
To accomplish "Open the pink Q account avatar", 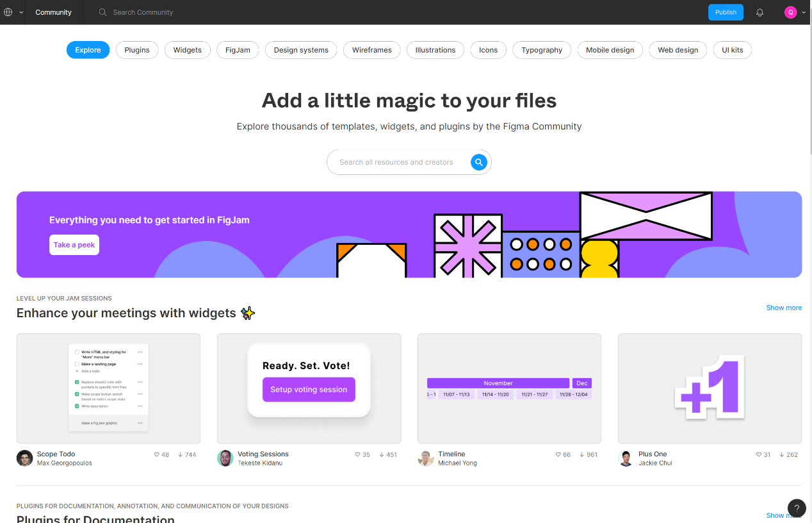I will coord(790,12).
